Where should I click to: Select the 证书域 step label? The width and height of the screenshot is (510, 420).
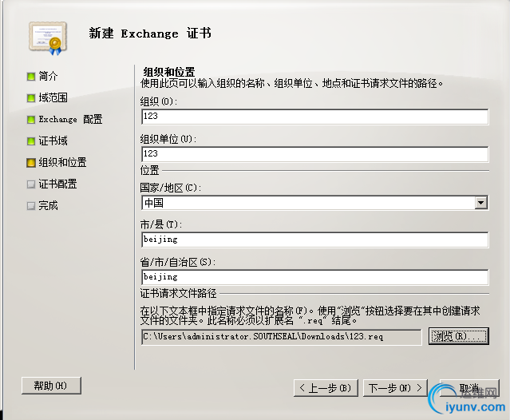coord(53,141)
